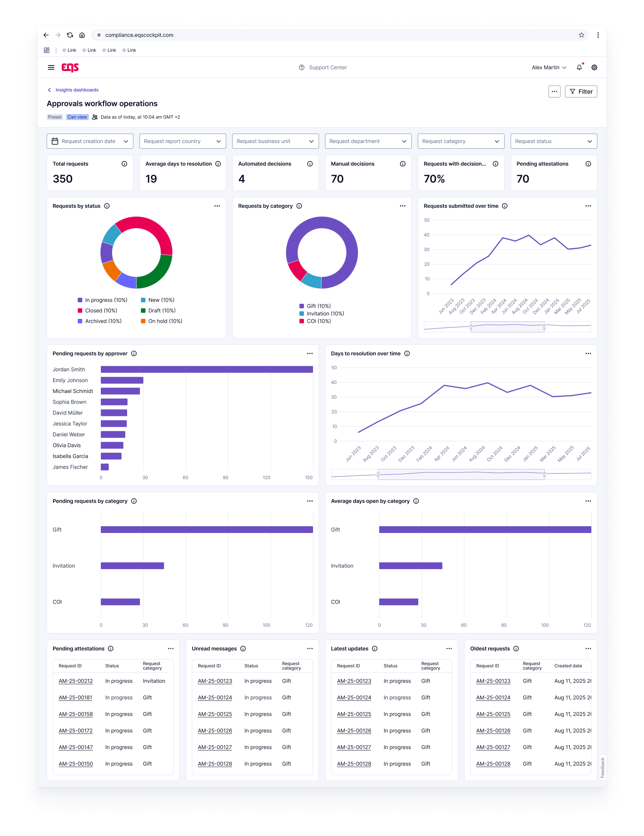
Task: Open Requests submitted over time options menu
Action: point(588,206)
